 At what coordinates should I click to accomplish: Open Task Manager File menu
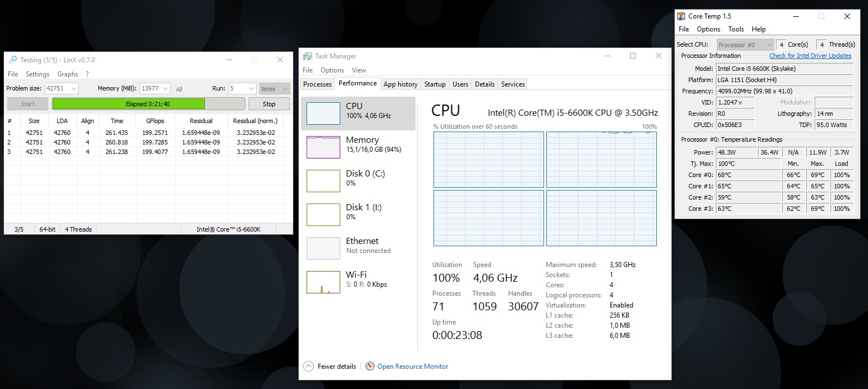pyautogui.click(x=308, y=70)
